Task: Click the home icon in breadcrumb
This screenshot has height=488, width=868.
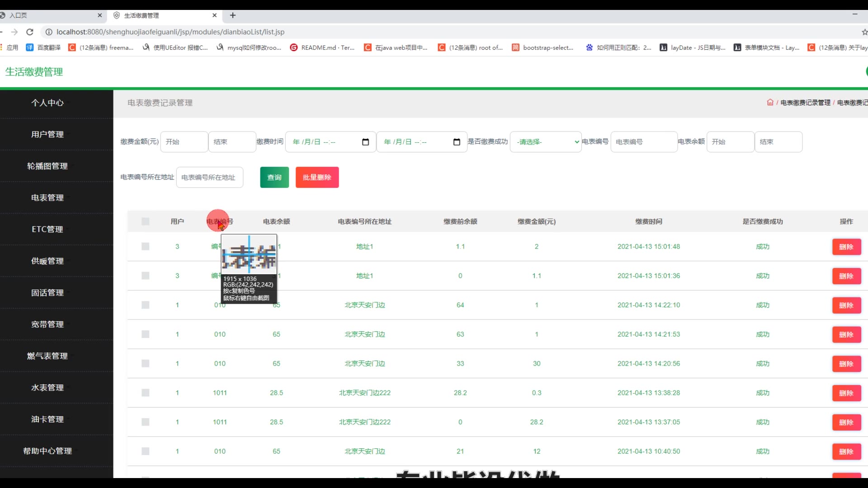Action: coord(770,103)
